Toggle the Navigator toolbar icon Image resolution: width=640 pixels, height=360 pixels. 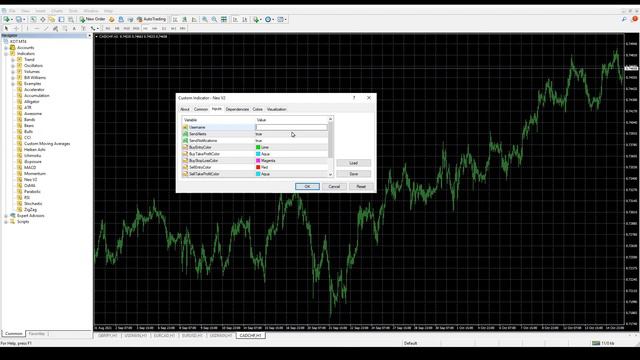click(52, 19)
